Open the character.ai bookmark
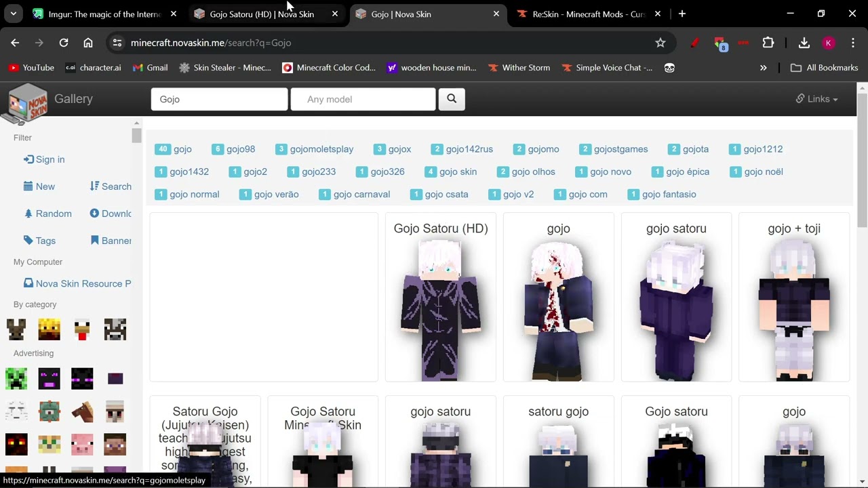868x488 pixels. point(93,68)
